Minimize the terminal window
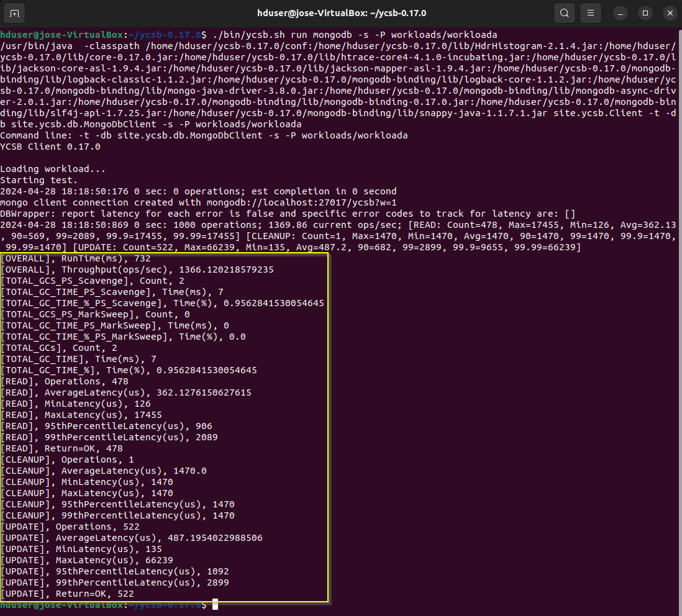Image resolution: width=682 pixels, height=616 pixels. coord(621,13)
